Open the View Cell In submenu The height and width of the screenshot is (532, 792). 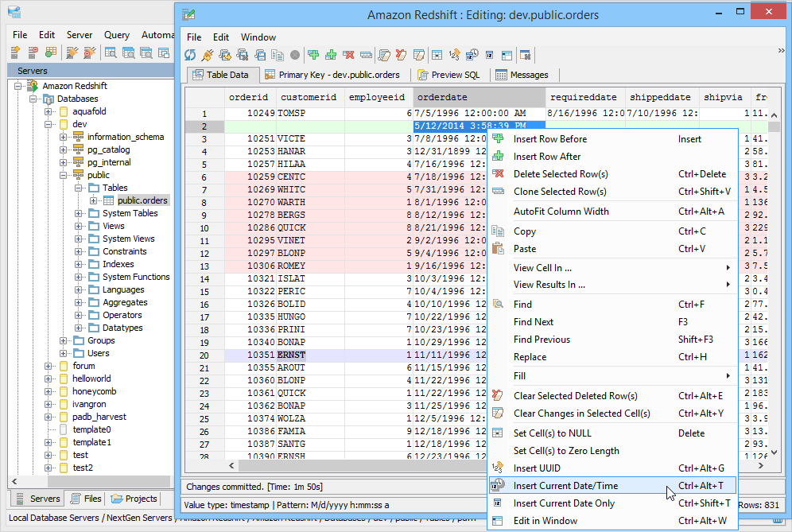click(612, 268)
